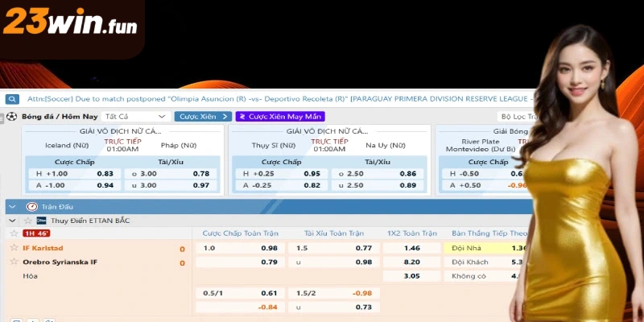Image resolution: width=644 pixels, height=322 pixels.
Task: Click the 1.46 odds under 1X2 Toàn Trận
Action: click(411, 249)
